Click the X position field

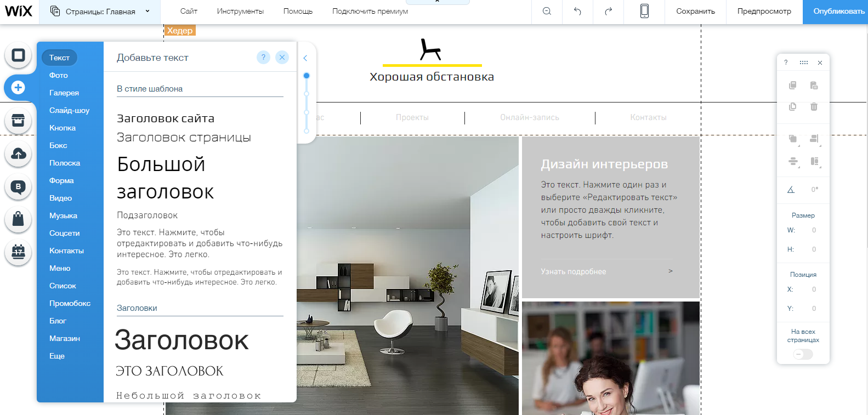point(814,289)
